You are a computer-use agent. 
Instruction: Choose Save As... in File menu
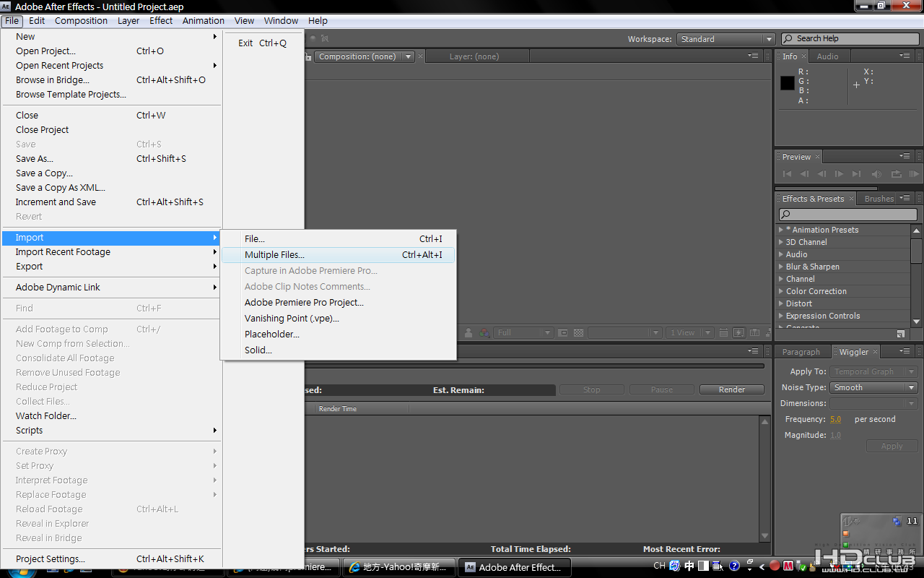coord(111,158)
